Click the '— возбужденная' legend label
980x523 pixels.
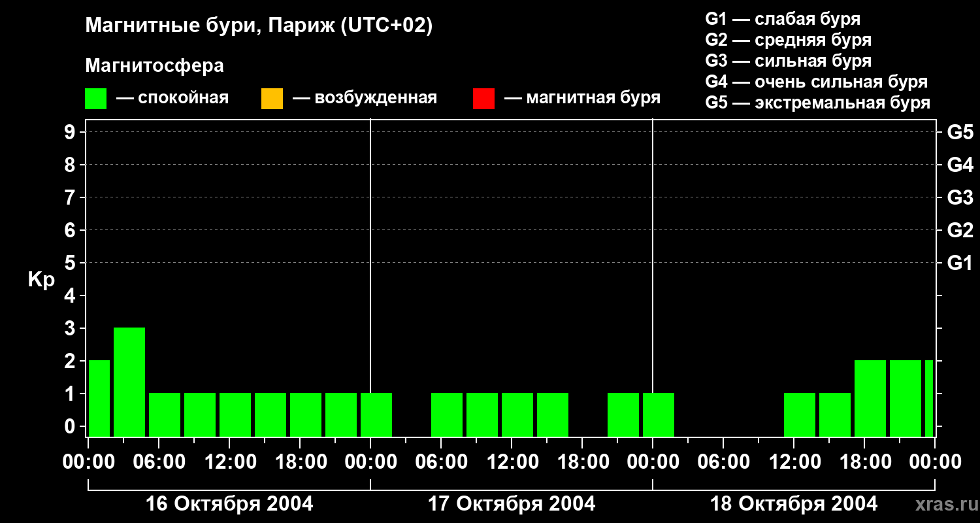pyautogui.click(x=365, y=99)
